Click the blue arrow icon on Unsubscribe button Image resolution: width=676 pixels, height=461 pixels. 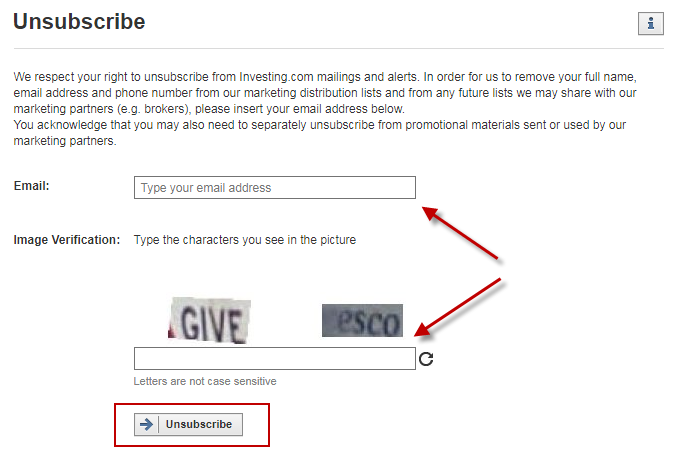pyautogui.click(x=147, y=424)
